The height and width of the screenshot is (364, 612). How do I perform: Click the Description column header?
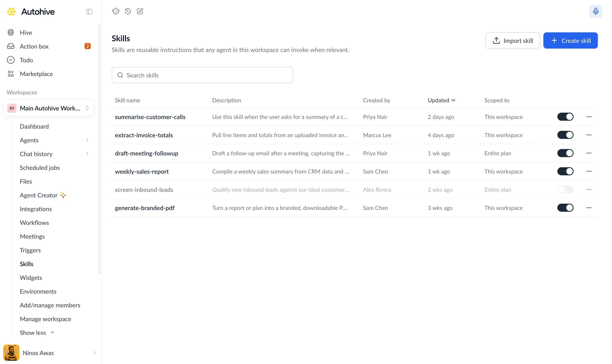[x=226, y=100]
